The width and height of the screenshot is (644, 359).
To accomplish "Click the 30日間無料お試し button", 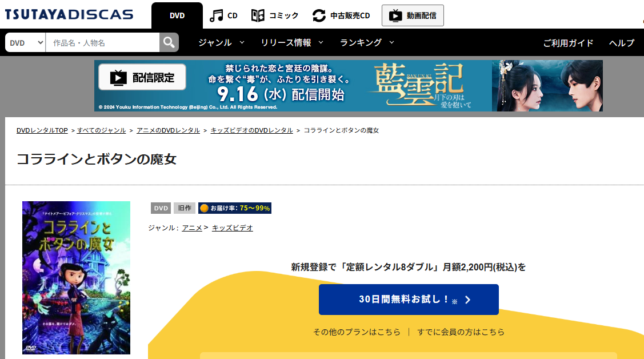I will (409, 300).
